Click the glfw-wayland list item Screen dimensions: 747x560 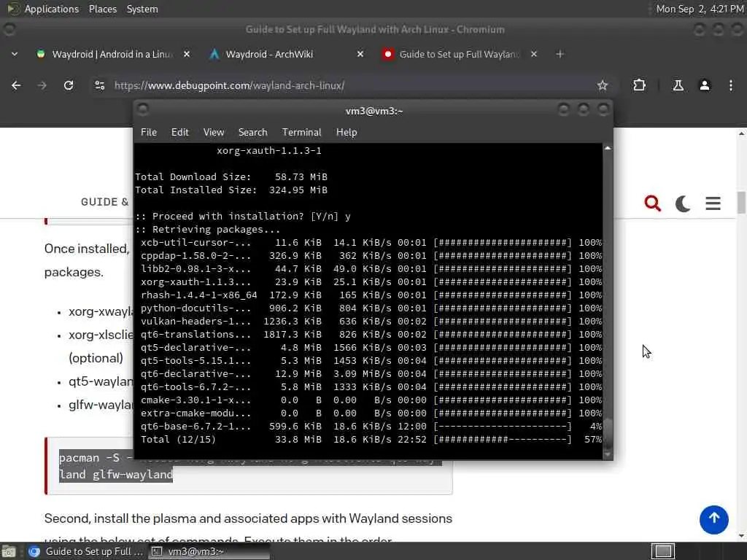pyautogui.click(x=100, y=405)
